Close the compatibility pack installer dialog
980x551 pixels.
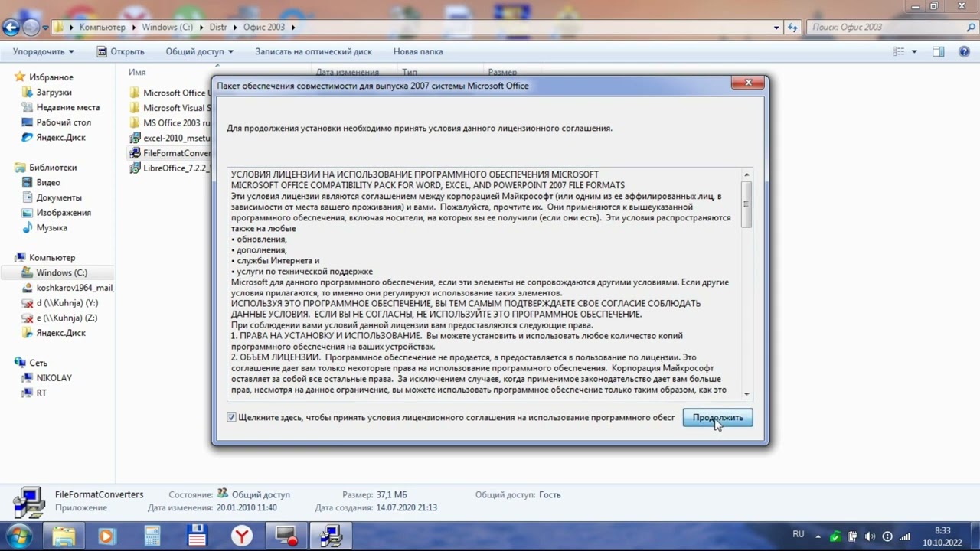(747, 83)
